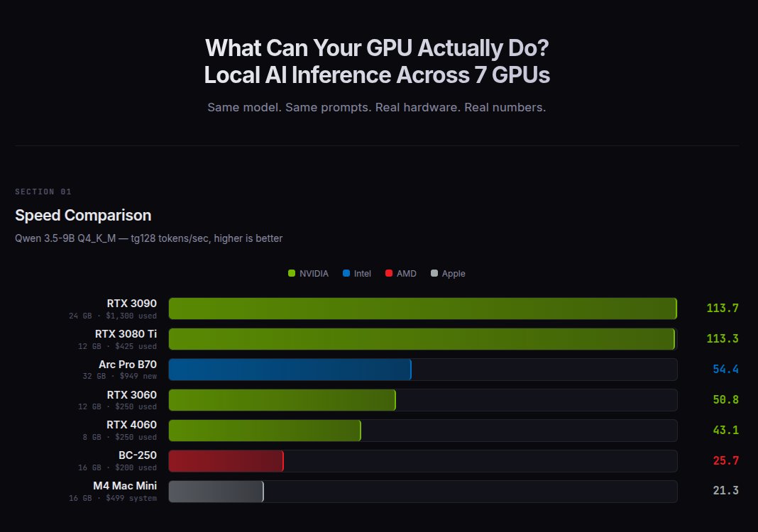Select the Arc Pro B70 blue bar
Image resolution: width=758 pixels, height=532 pixels.
290,370
